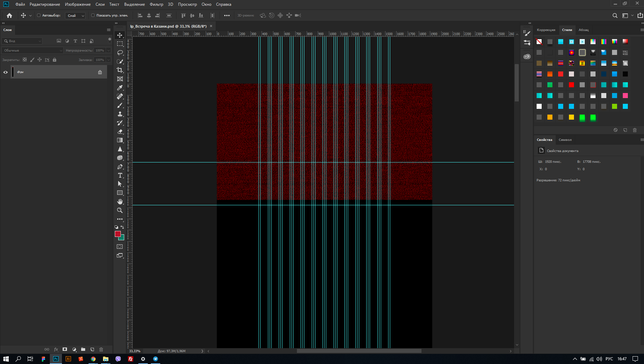Viewport: 644px width, 364px height.
Task: Select the Horizontal Type tool
Action: [120, 175]
